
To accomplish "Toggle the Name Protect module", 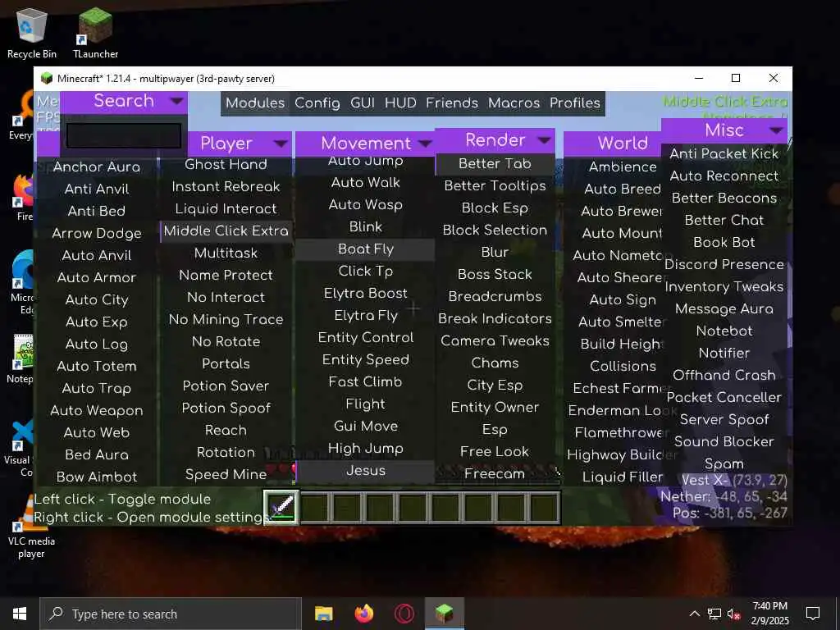I will [x=226, y=276].
